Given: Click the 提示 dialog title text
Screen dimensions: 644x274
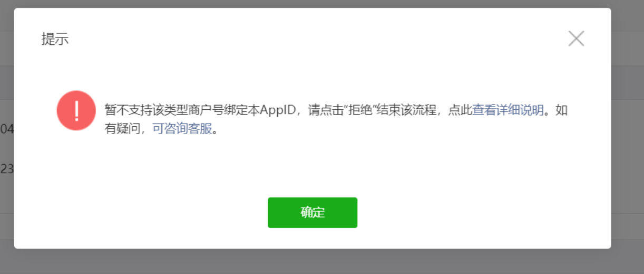Looking at the screenshot, I should tap(55, 39).
